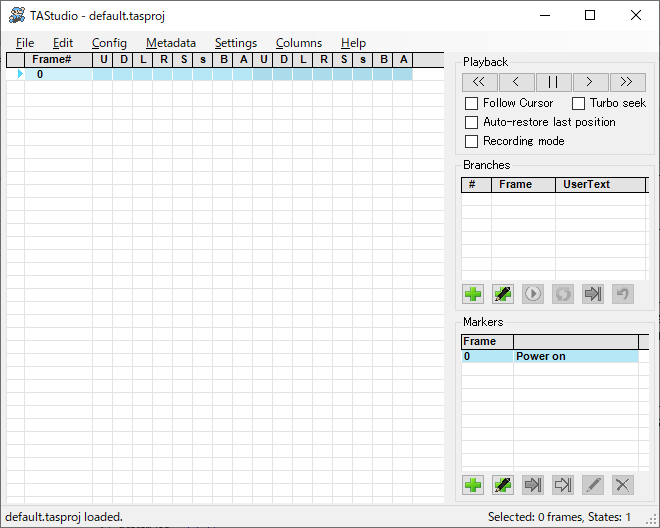Advance one frame with the > button
This screenshot has width=660, height=528.
click(x=590, y=82)
